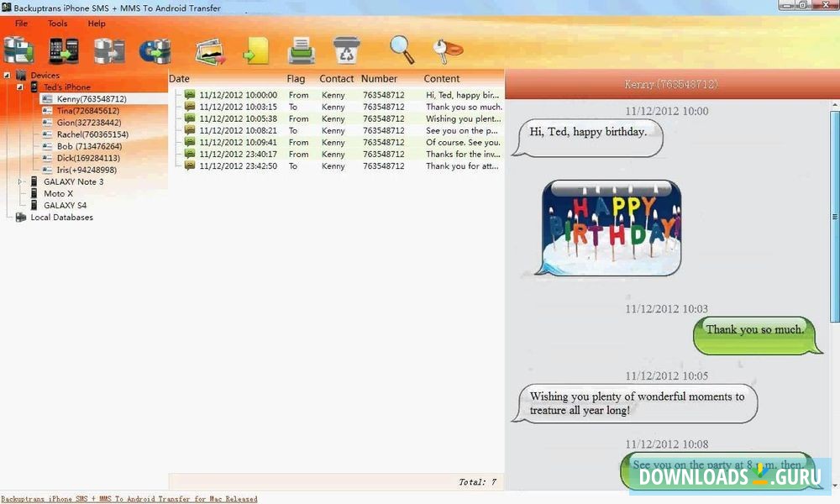840x504 pixels.
Task: Select contact Kenny(763548712) in the tree
Action: click(x=92, y=99)
